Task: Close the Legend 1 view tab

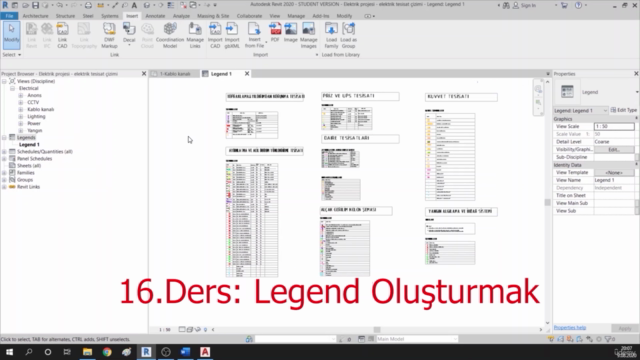Action: point(247,73)
